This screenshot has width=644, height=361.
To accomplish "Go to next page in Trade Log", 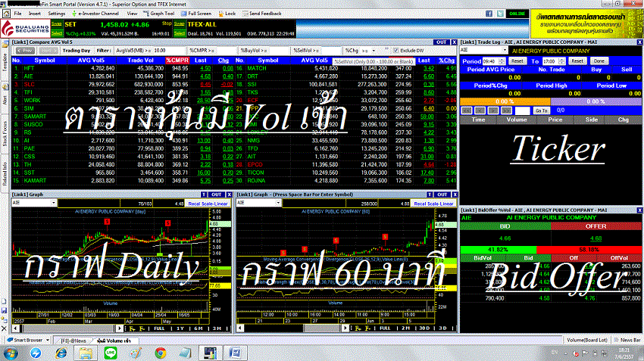I will [x=493, y=110].
